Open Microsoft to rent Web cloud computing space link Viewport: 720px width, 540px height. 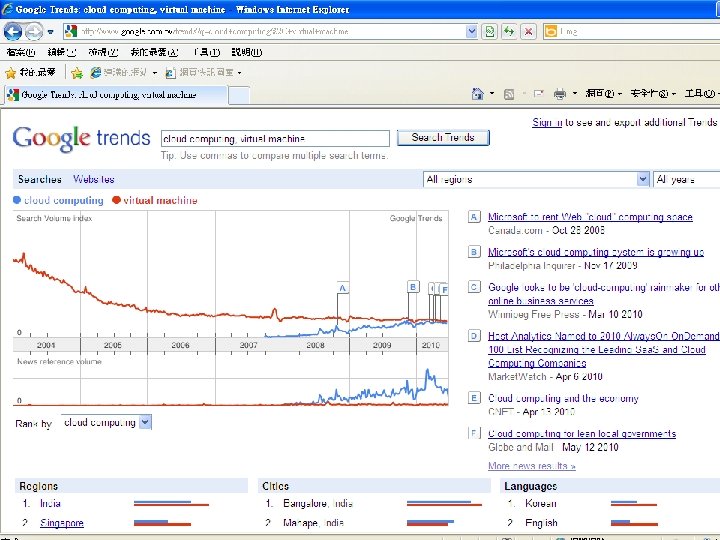[591, 217]
